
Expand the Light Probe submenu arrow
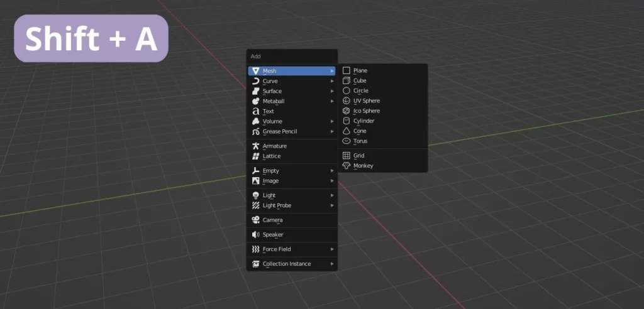click(x=332, y=205)
